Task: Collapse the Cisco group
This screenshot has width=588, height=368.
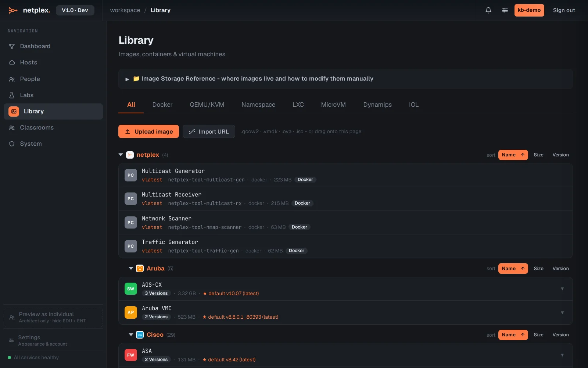Action: click(x=131, y=335)
